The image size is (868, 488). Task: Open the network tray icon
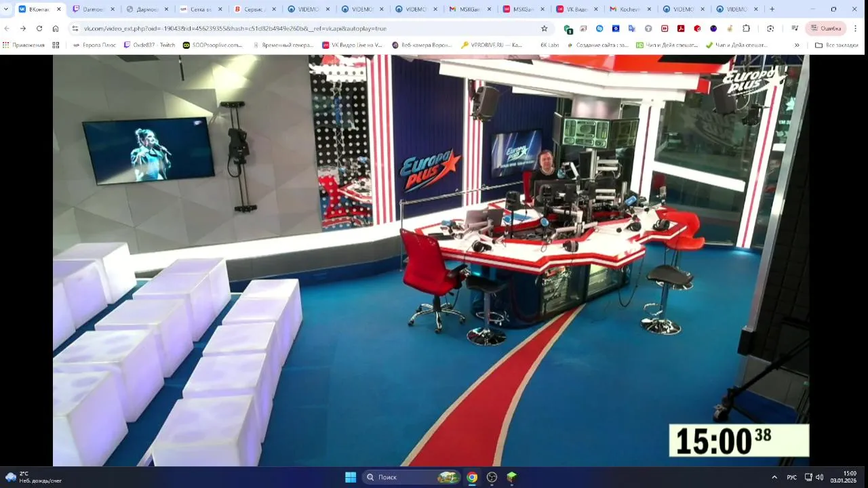[808, 477]
